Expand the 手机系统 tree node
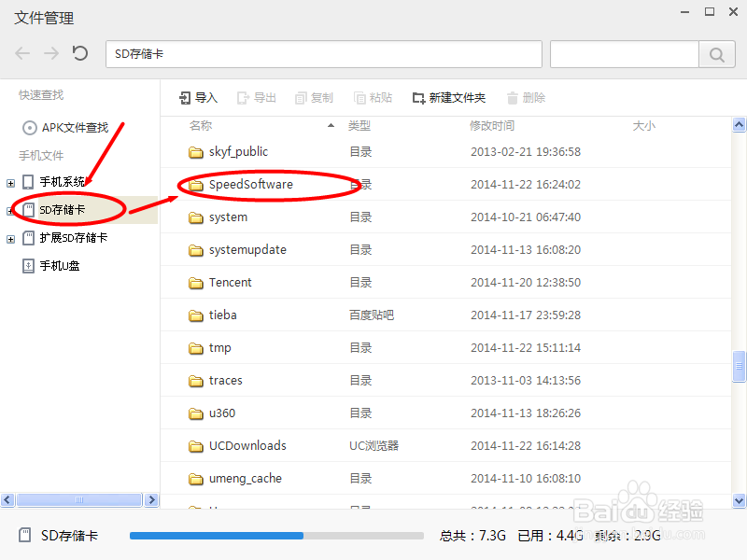This screenshot has width=747, height=560. point(9,182)
